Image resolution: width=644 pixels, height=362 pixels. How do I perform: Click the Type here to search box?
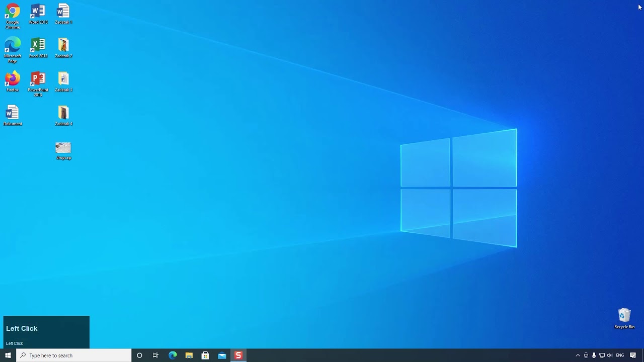coord(74,355)
